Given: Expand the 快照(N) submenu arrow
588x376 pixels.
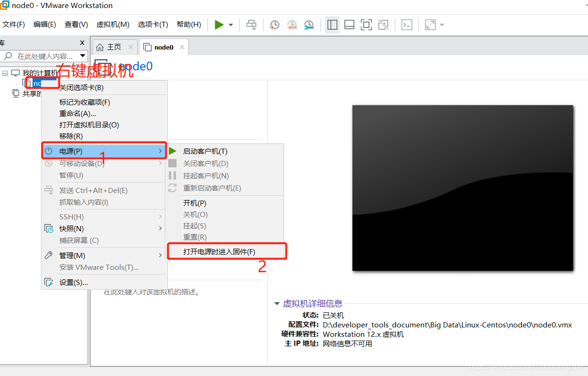Looking at the screenshot, I should (160, 228).
